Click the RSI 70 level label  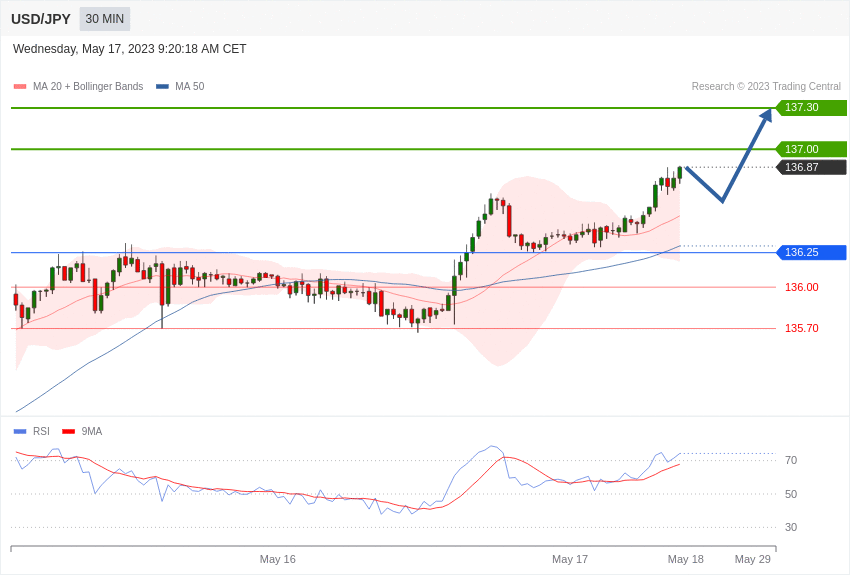point(791,460)
